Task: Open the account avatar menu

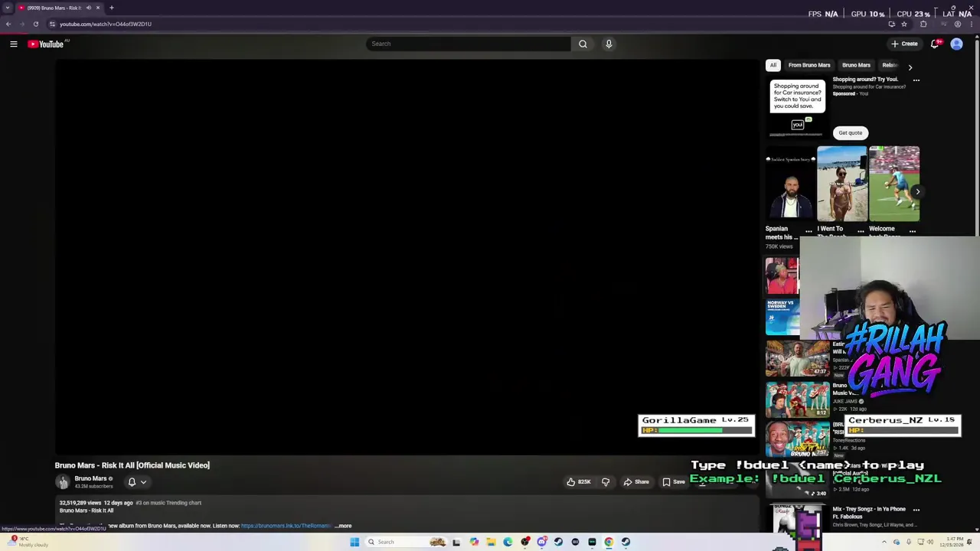Action: pos(956,44)
